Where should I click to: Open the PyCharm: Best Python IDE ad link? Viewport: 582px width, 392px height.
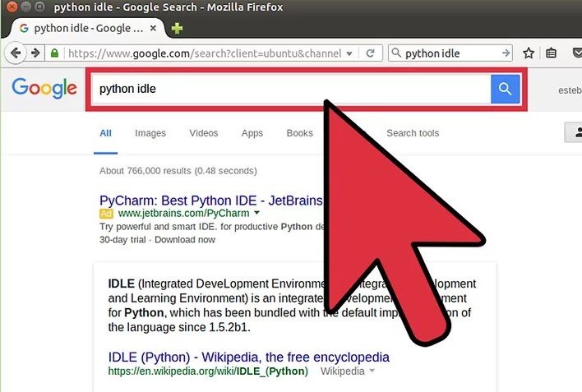point(210,201)
